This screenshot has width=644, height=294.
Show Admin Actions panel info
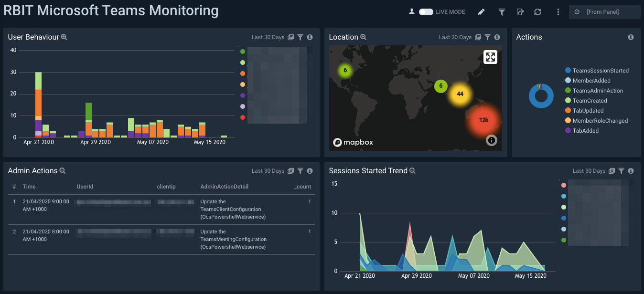click(310, 171)
